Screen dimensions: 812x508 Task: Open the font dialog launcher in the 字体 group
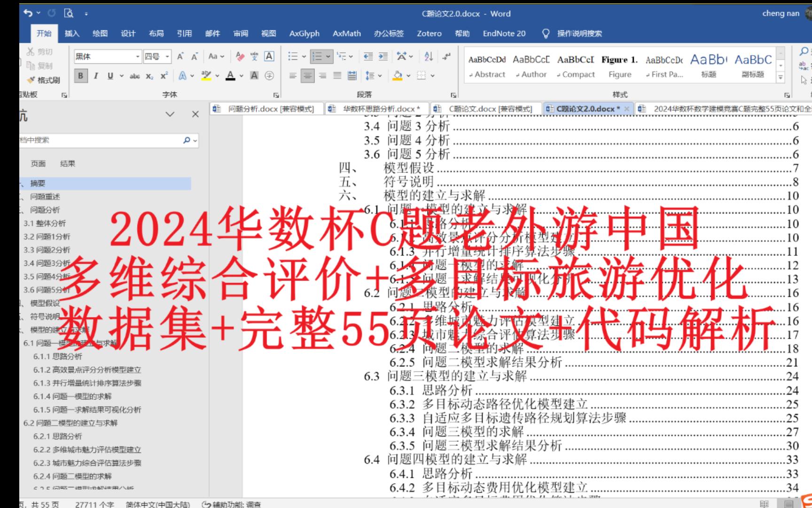(276, 95)
